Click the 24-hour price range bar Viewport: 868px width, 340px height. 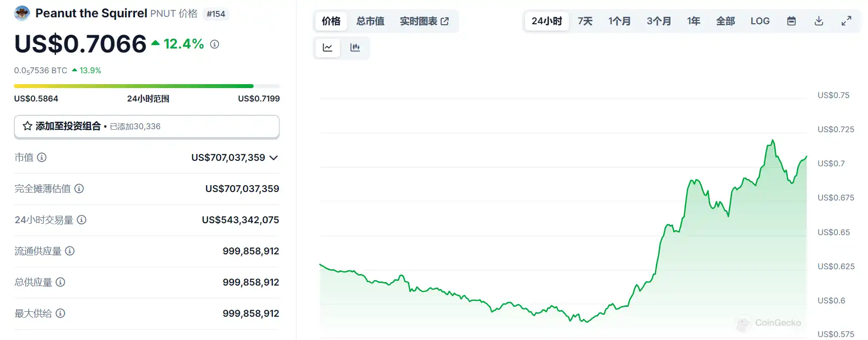146,87
